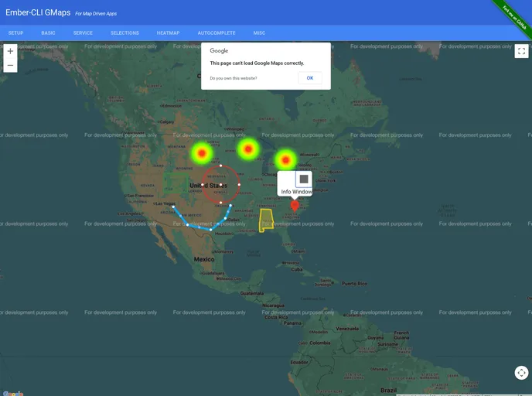The image size is (532, 396).
Task: Click the red circle's bottom edge handle
Action: point(221,203)
